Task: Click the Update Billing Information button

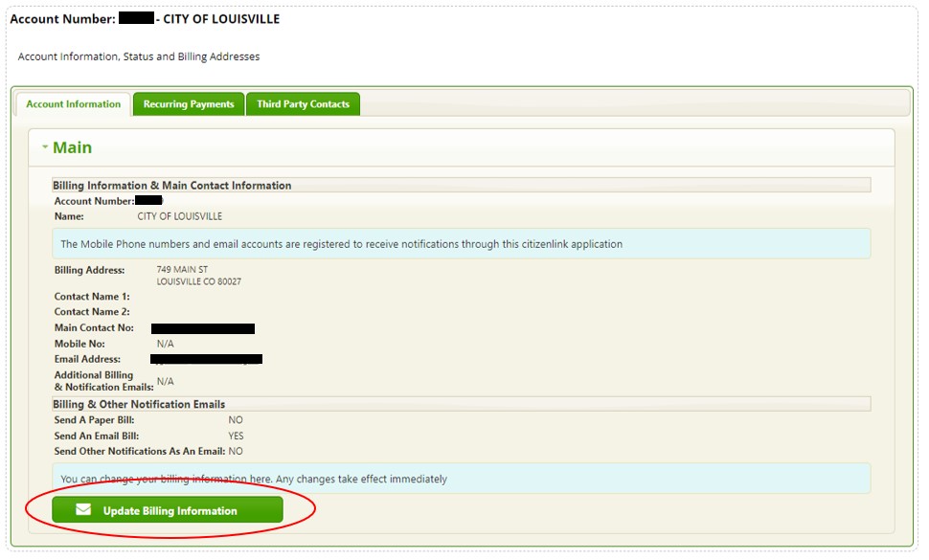Action: click(168, 509)
